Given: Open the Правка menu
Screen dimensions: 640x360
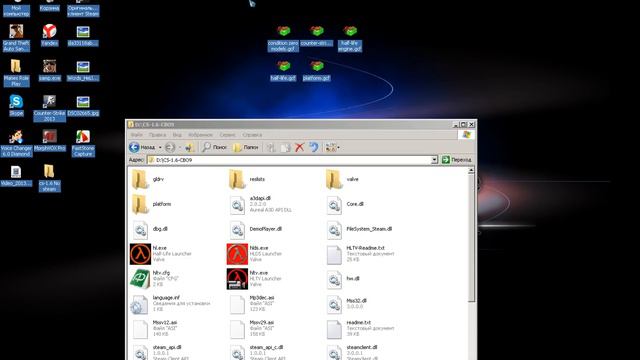Looking at the screenshot, I should point(158,135).
